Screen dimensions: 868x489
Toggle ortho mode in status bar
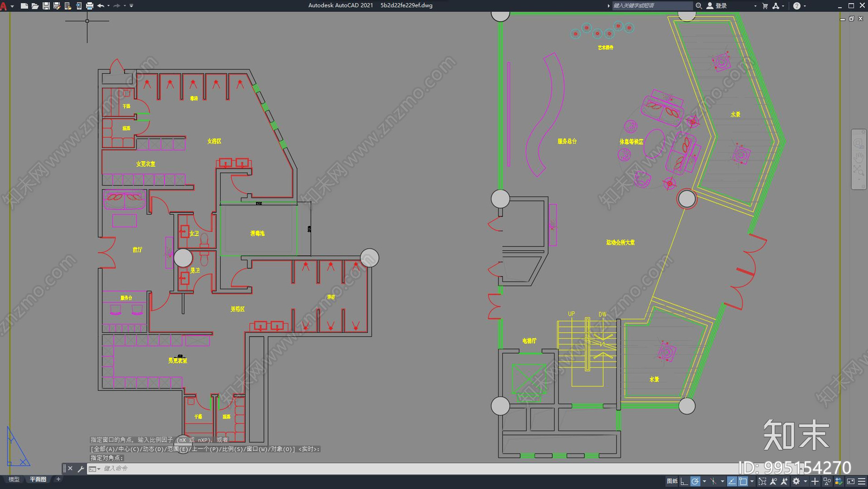click(684, 481)
